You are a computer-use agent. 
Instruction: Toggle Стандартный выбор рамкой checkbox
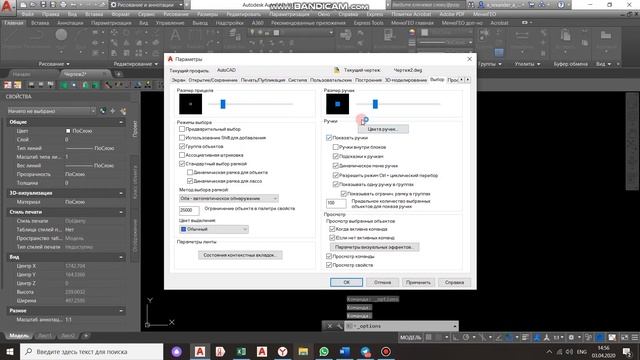[x=182, y=164]
